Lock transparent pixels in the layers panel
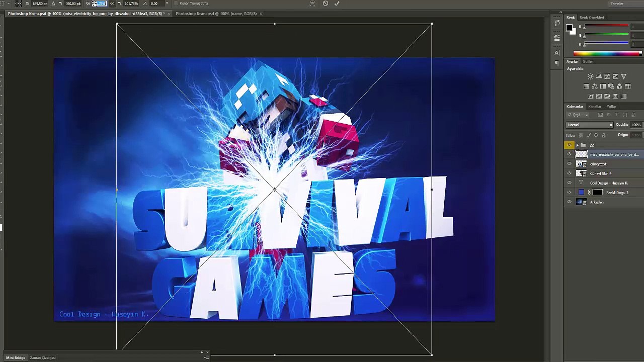 [x=581, y=135]
